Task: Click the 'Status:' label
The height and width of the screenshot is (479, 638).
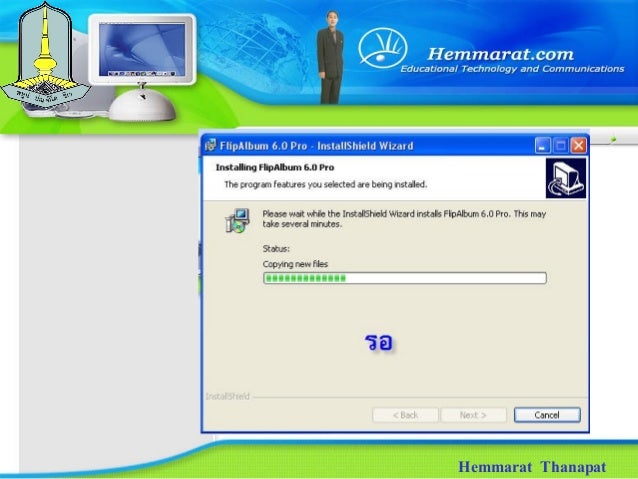Action: click(276, 249)
